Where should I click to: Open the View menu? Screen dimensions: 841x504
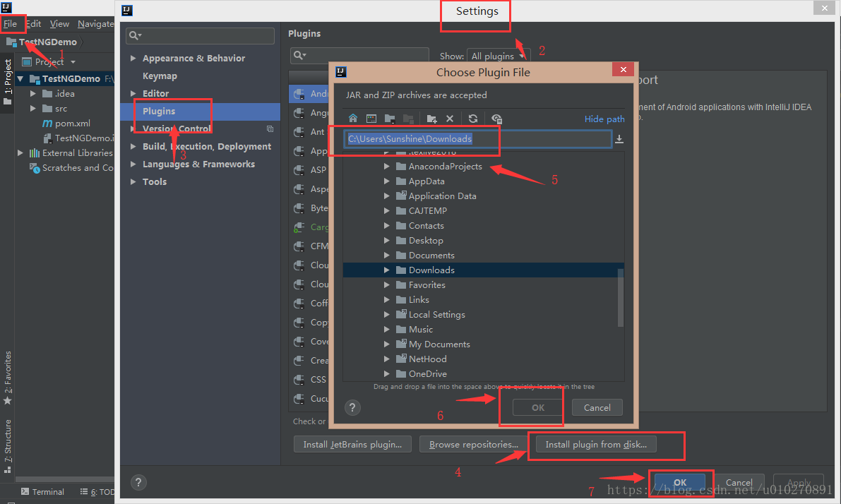click(x=59, y=23)
